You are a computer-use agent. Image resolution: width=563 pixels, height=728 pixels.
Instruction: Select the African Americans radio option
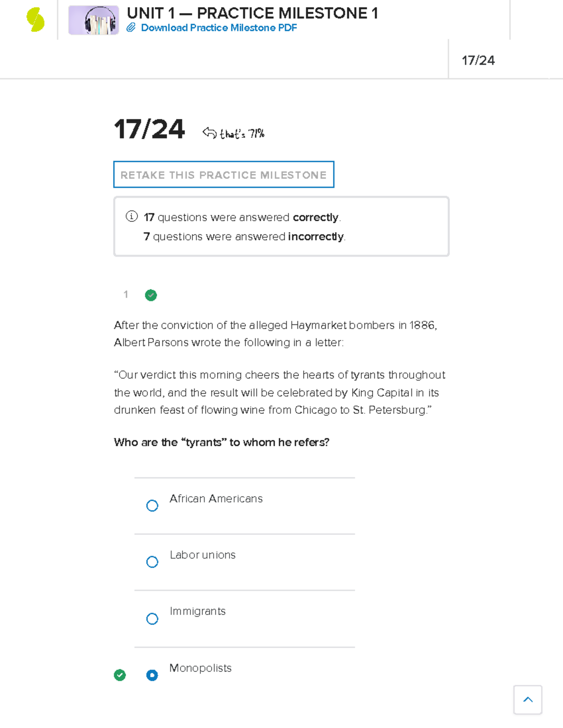pyautogui.click(x=152, y=506)
